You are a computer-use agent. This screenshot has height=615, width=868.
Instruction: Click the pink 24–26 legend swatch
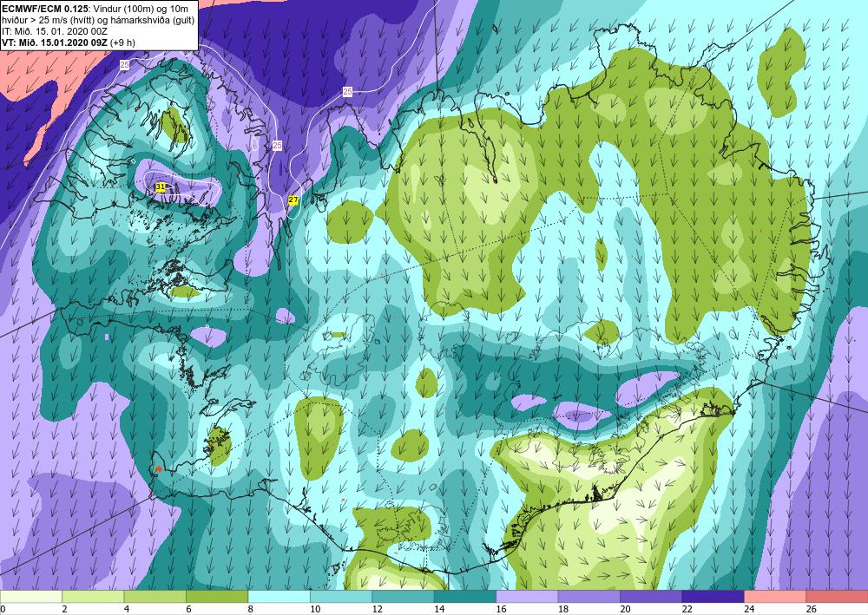pos(775,597)
